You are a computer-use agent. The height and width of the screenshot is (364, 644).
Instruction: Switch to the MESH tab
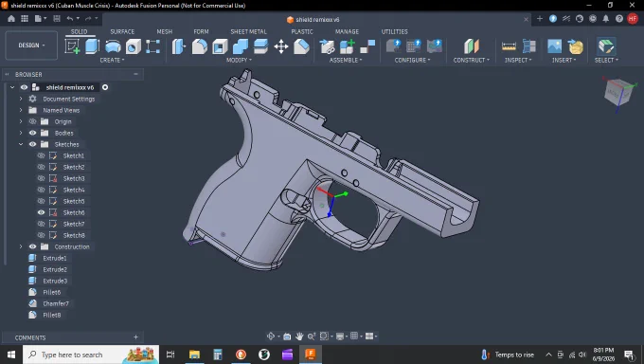tap(164, 31)
